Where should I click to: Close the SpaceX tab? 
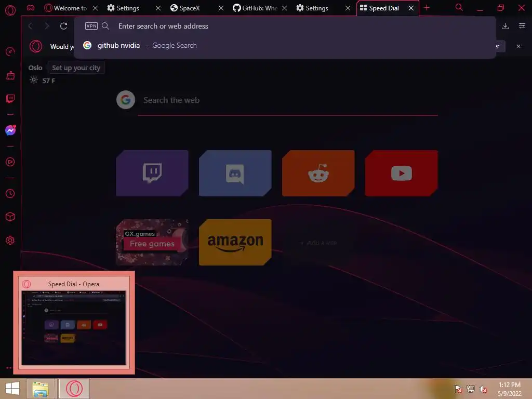click(221, 8)
